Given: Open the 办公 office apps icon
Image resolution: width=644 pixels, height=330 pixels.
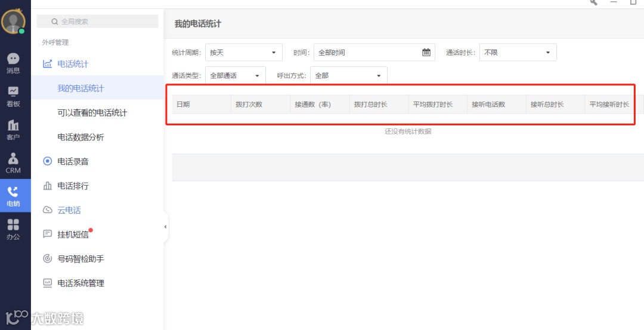Looking at the screenshot, I should tap(13, 229).
